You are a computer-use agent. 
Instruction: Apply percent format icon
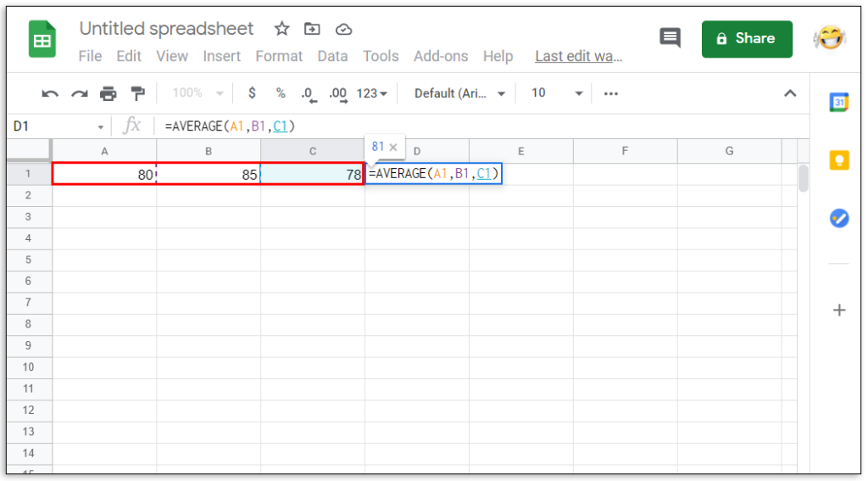click(281, 93)
